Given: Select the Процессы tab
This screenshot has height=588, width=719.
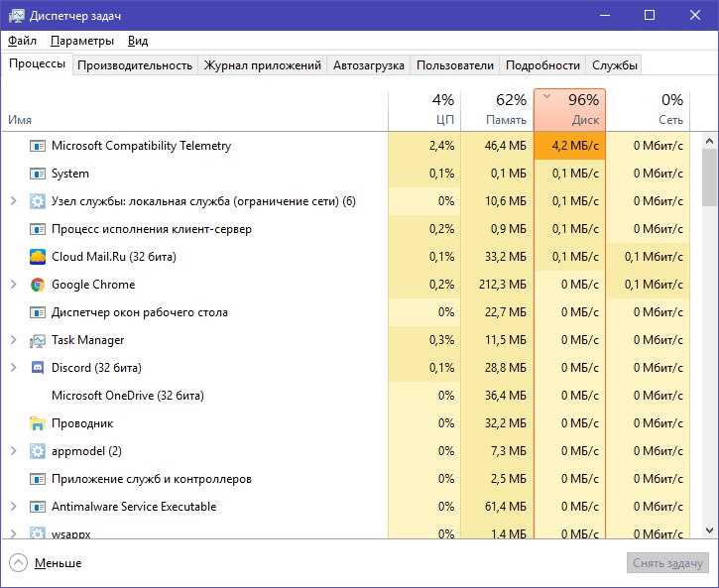Looking at the screenshot, I should pyautogui.click(x=37, y=63).
